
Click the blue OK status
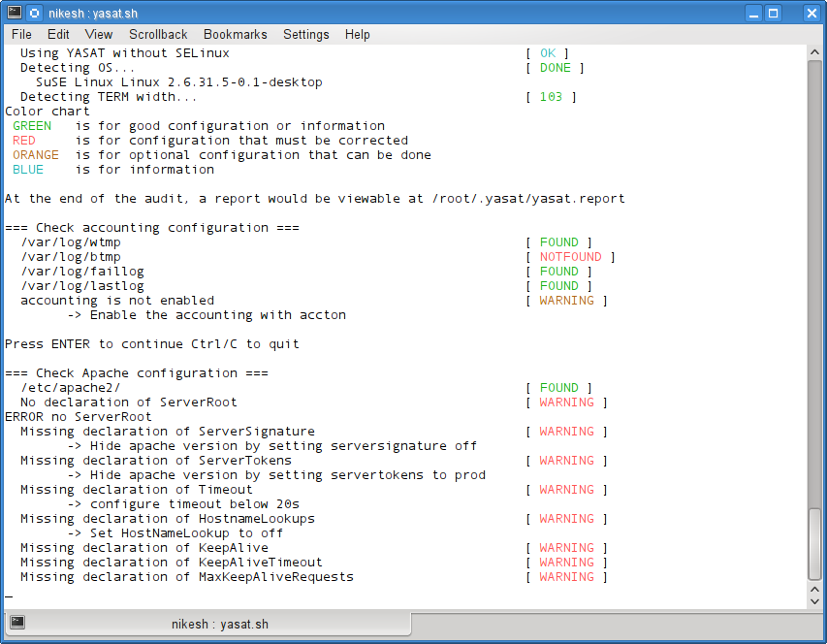coord(548,53)
